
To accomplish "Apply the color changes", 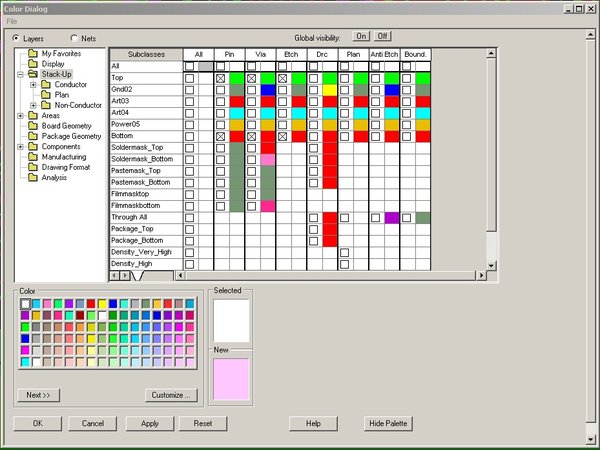I will pyautogui.click(x=150, y=424).
